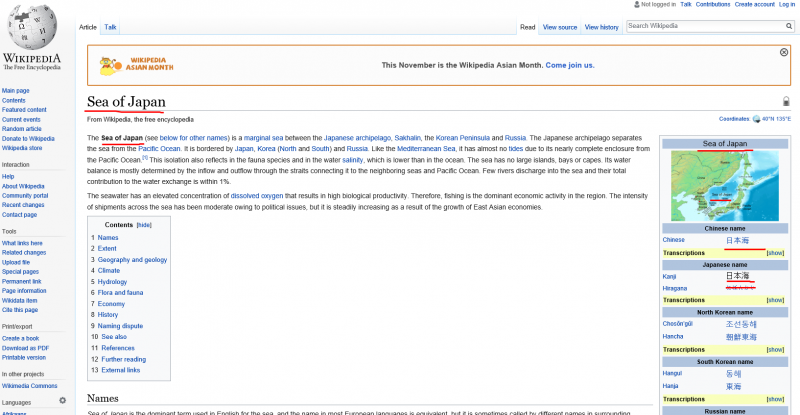The height and width of the screenshot is (415, 800).
Task: Click the not-logged-in user icon
Action: pyautogui.click(x=636, y=5)
